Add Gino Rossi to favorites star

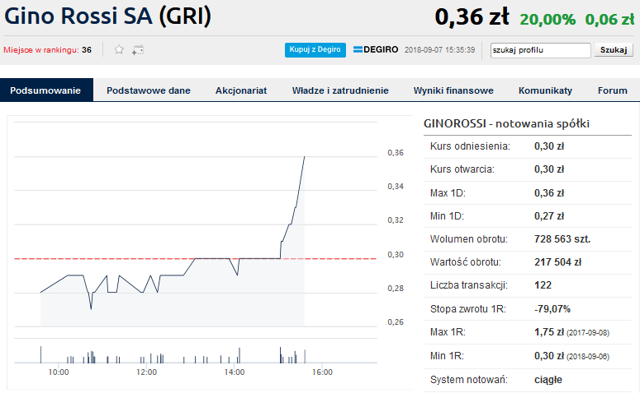[119, 50]
